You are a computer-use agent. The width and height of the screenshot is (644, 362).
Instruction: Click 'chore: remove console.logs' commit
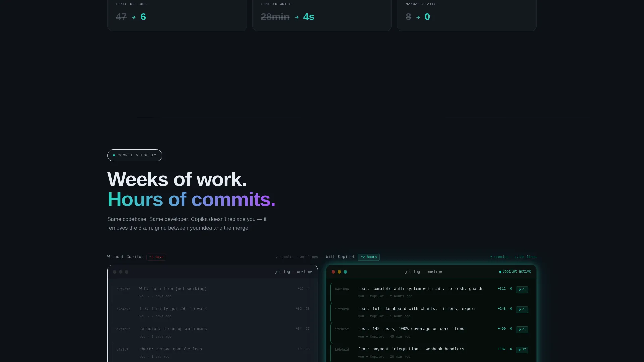(x=171, y=349)
